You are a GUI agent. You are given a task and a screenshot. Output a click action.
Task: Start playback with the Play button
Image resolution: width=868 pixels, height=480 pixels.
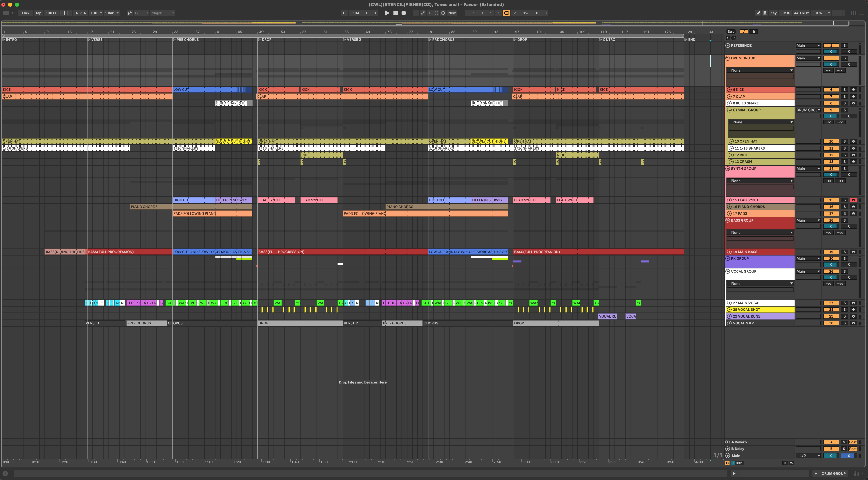387,13
